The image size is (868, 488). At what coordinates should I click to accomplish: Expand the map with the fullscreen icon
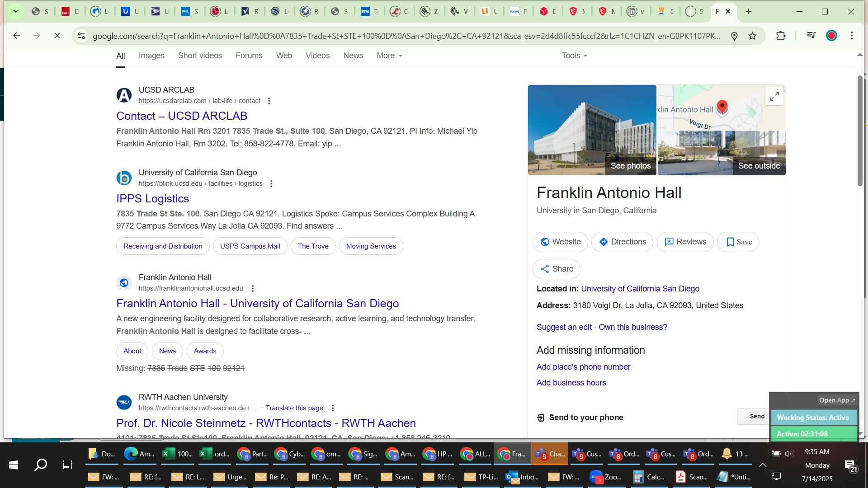tap(774, 96)
